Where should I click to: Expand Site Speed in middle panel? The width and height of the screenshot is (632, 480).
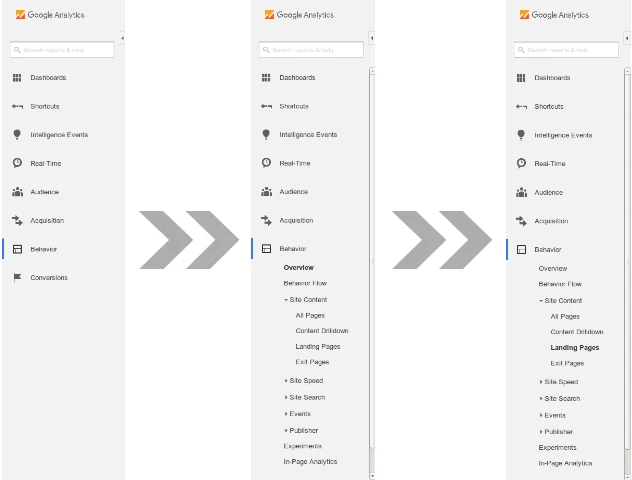point(286,380)
